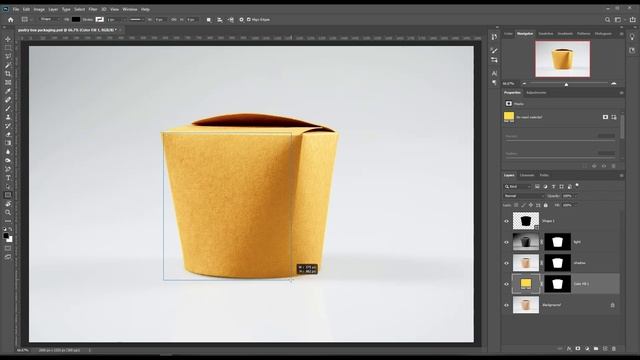Select the Magic Wand tool

pos(8,65)
